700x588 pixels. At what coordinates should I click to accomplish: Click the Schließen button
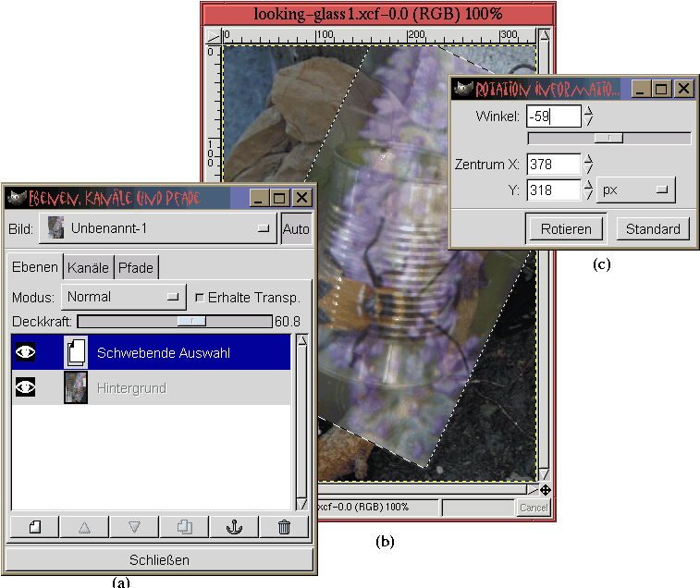[159, 559]
